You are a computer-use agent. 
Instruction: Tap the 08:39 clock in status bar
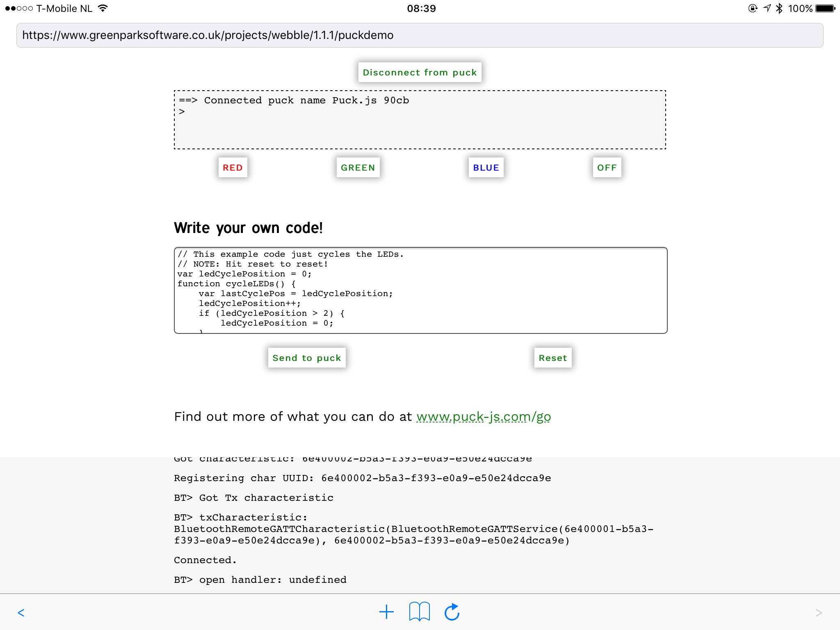click(421, 9)
